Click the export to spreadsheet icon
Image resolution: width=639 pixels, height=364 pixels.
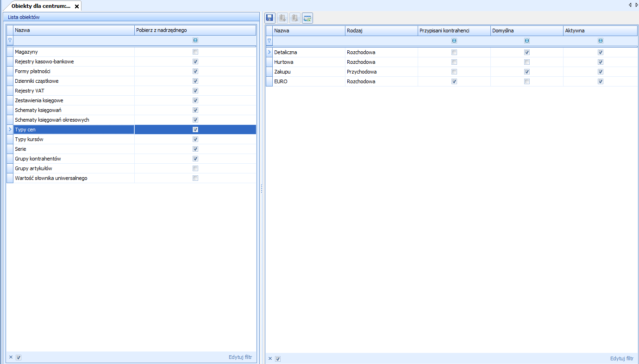[x=307, y=18]
